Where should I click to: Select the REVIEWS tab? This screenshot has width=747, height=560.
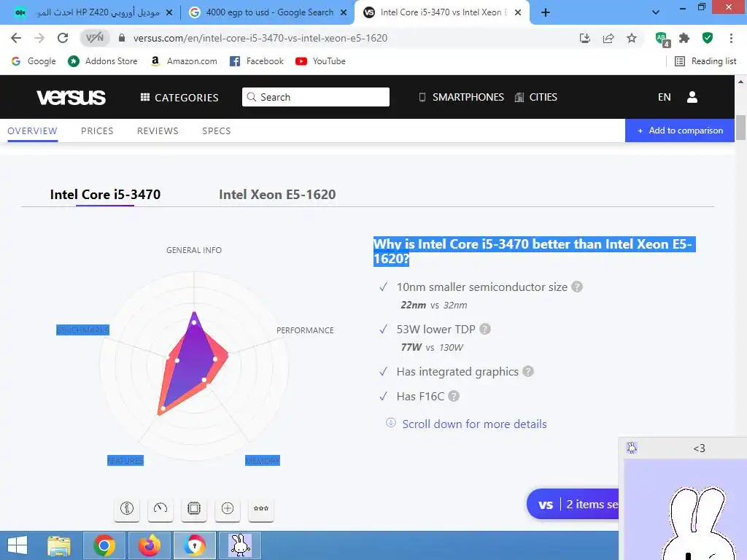158,131
